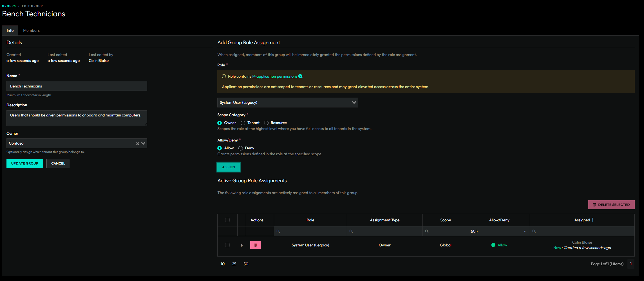
Task: Click the accessibility icon beside application permissions
Action: click(x=300, y=76)
